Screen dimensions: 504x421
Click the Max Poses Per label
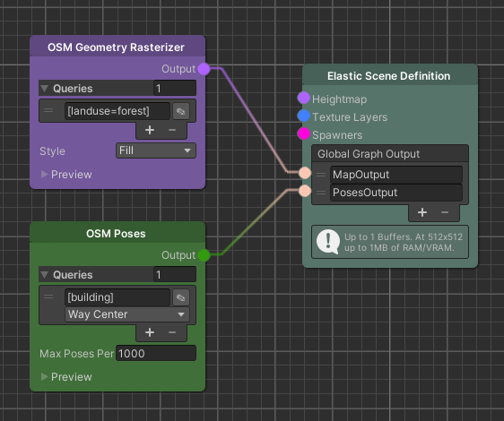point(76,354)
